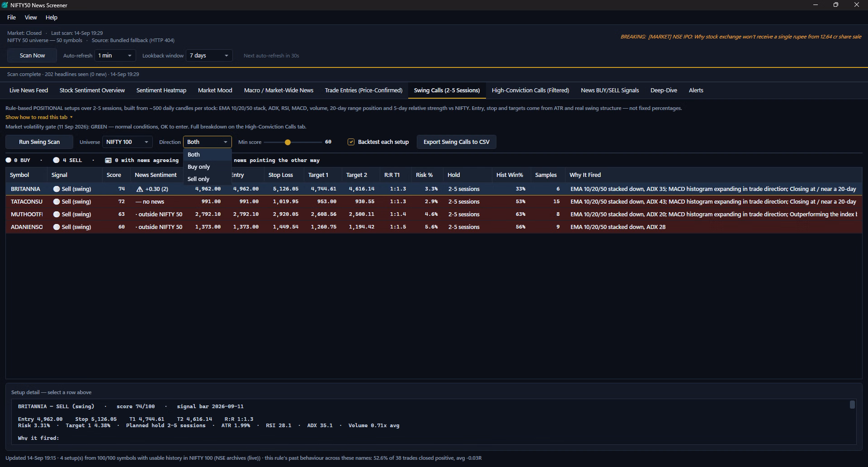Open the Macro / Market-Wide News tab
The height and width of the screenshot is (467, 868).
(278, 91)
